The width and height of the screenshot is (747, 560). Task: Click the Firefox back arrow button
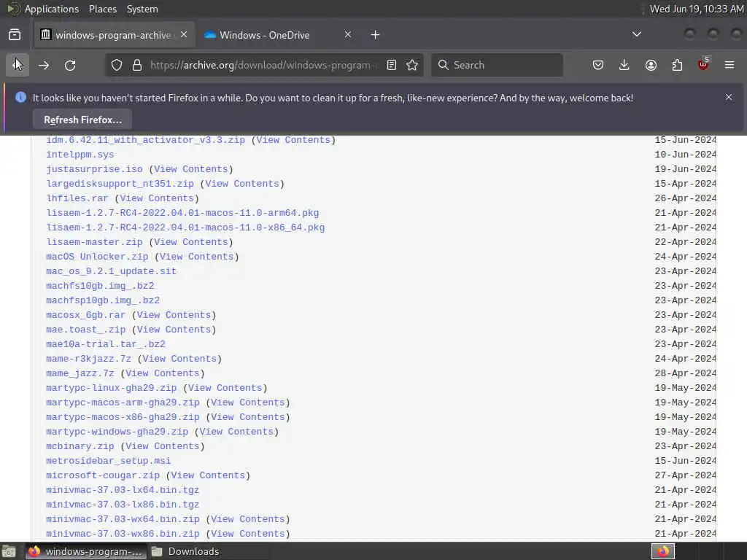(x=18, y=65)
